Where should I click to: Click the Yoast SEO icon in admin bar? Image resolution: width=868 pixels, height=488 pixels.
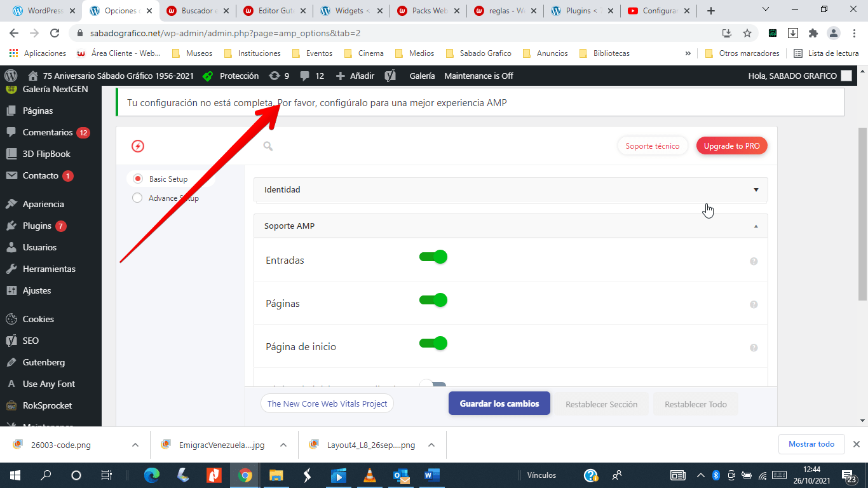click(x=390, y=76)
